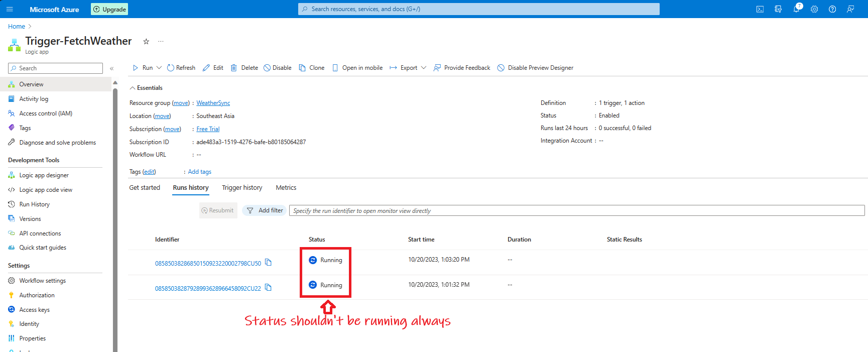Viewport: 868px width, 352px height.
Task: Click the Clone toolbar icon
Action: pos(302,68)
